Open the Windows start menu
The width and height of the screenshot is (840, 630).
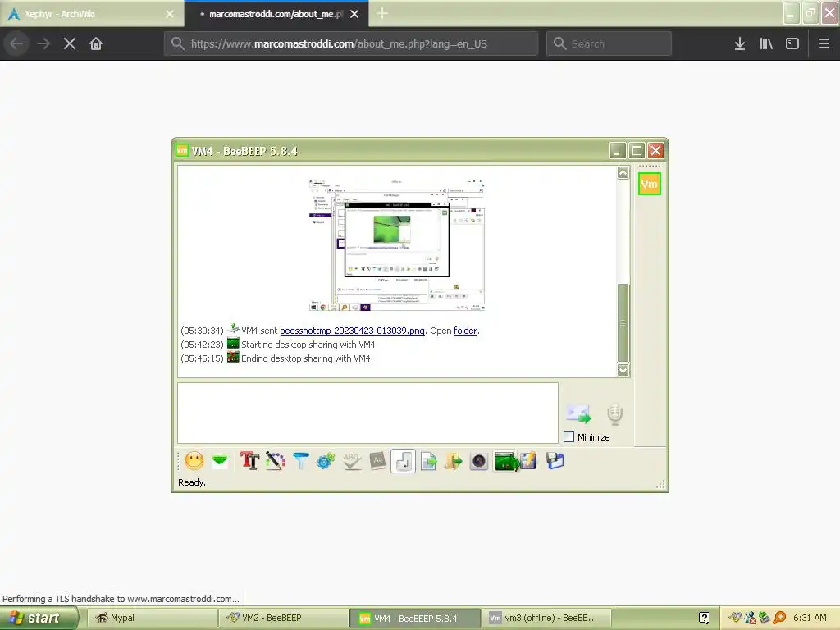[39, 618]
